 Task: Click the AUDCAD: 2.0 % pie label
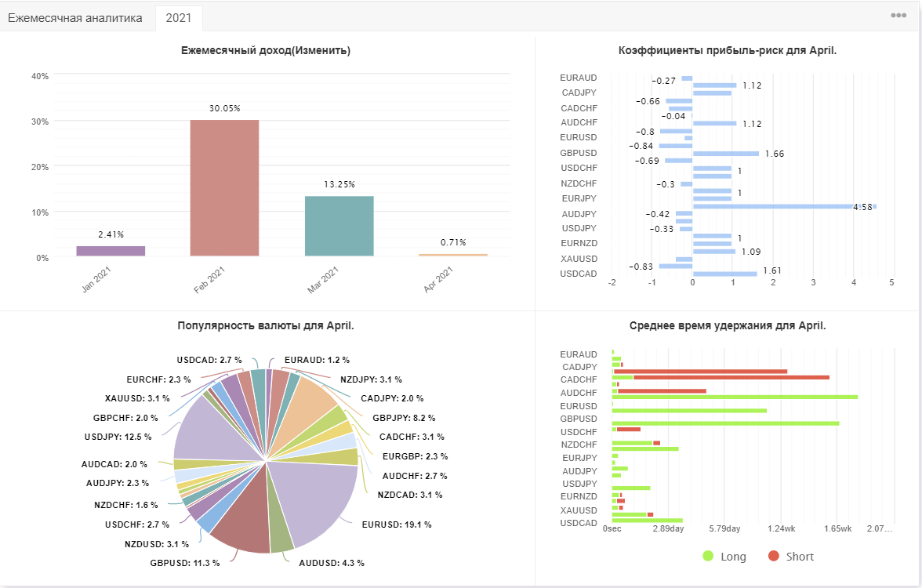point(114,464)
